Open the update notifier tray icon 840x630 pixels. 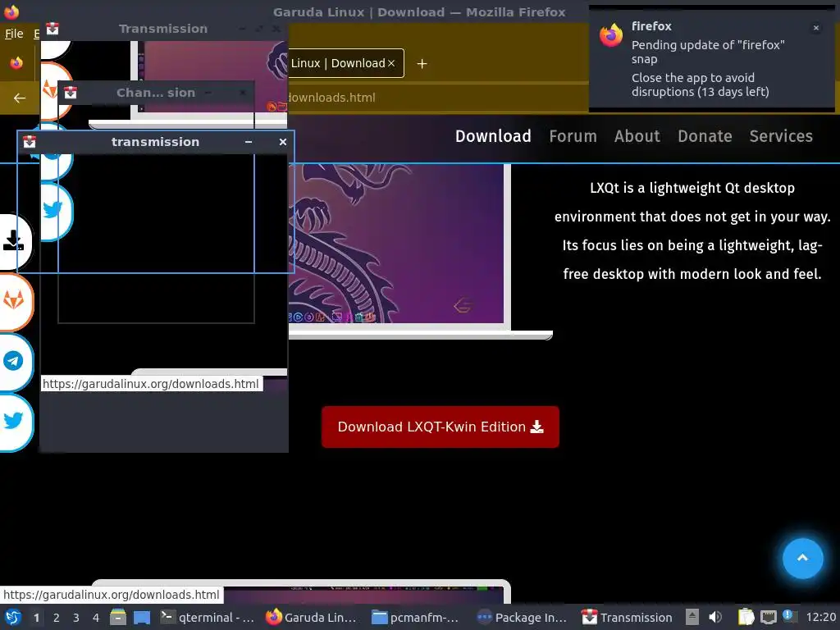[788, 616]
